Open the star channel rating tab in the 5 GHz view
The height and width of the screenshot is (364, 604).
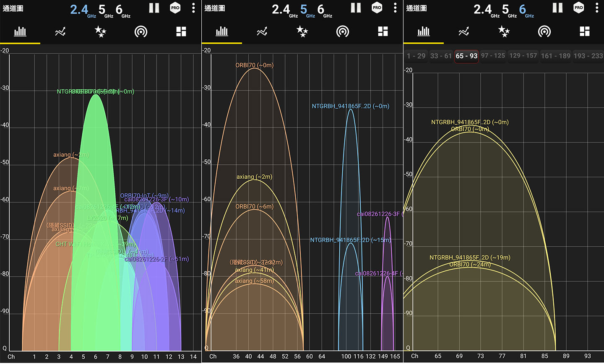302,31
